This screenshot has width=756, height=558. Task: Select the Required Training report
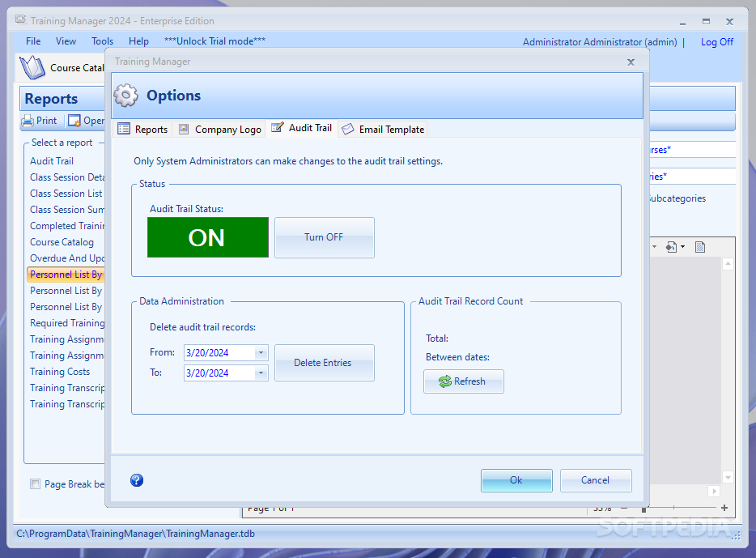point(66,323)
